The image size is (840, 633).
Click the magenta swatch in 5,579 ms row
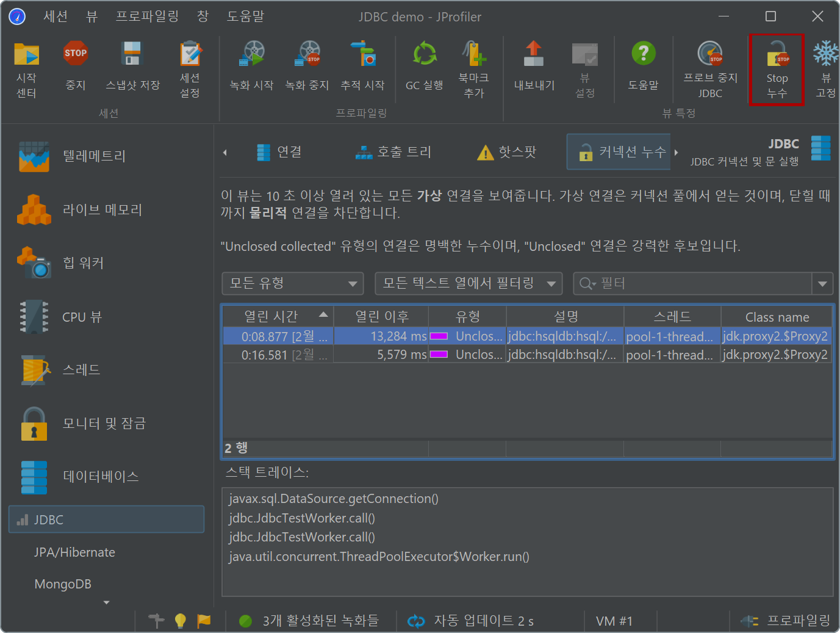pos(439,355)
